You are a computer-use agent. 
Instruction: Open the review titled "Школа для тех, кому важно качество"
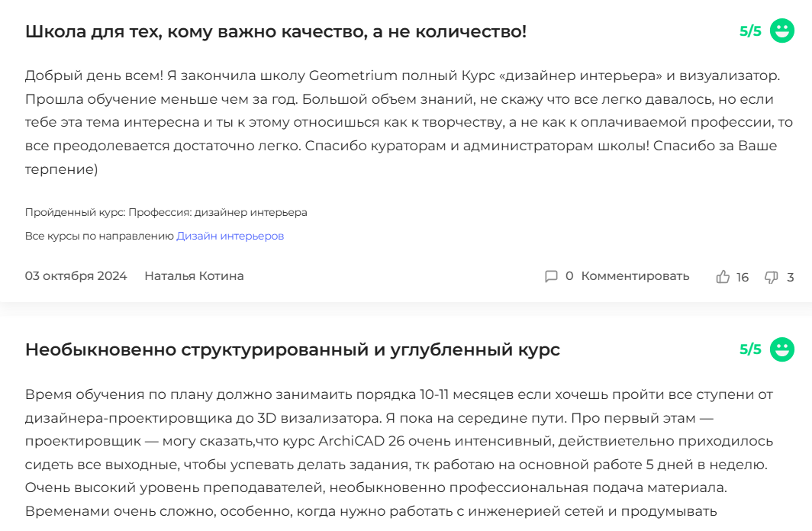point(275,32)
